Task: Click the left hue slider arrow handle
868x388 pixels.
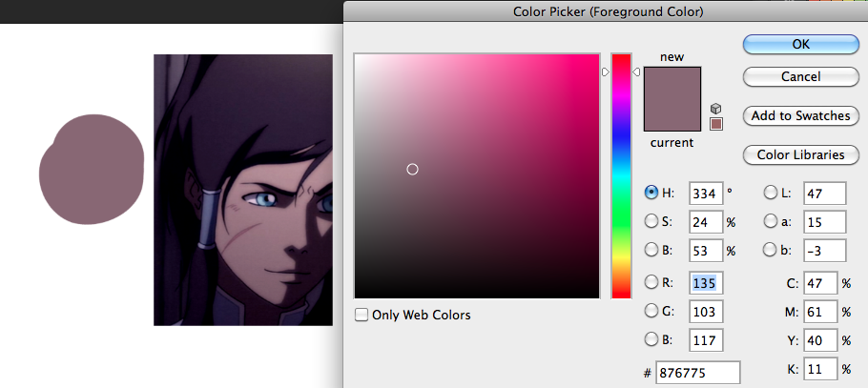Action: click(606, 71)
